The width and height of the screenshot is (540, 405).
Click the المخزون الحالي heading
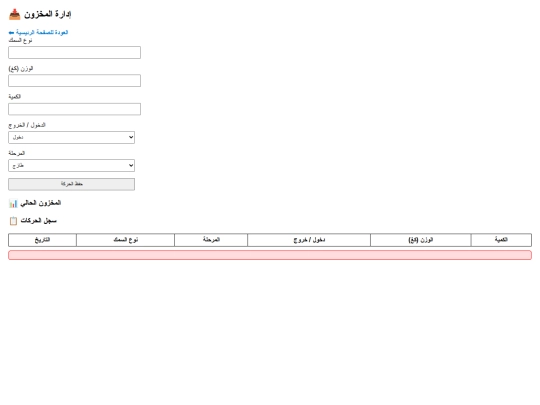click(41, 203)
